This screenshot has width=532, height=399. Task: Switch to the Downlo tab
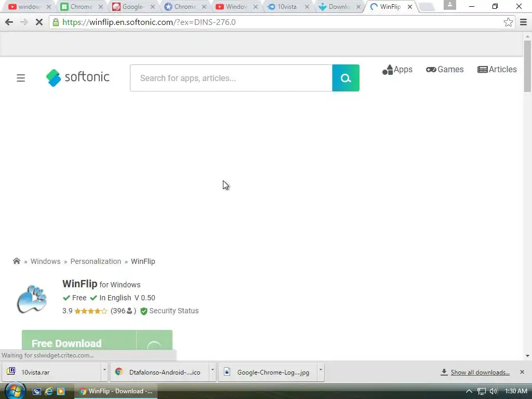[x=339, y=7]
